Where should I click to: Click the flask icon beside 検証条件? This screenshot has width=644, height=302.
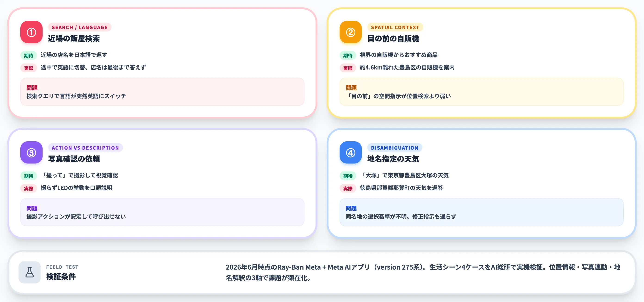pos(30,272)
